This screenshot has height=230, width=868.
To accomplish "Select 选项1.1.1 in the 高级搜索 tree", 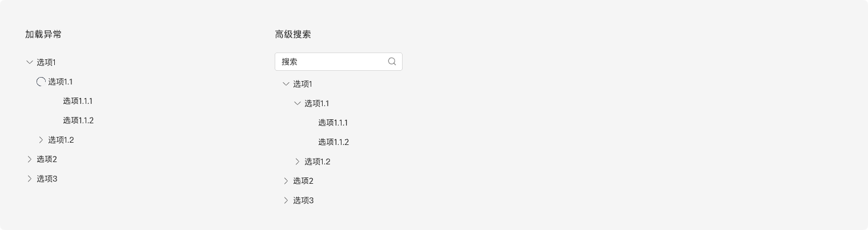I will 333,123.
